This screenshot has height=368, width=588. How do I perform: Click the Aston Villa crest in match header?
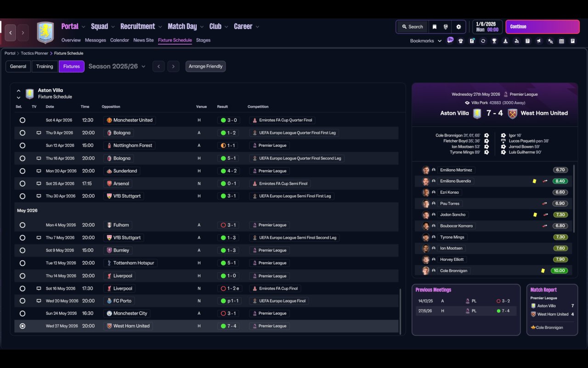(x=477, y=113)
